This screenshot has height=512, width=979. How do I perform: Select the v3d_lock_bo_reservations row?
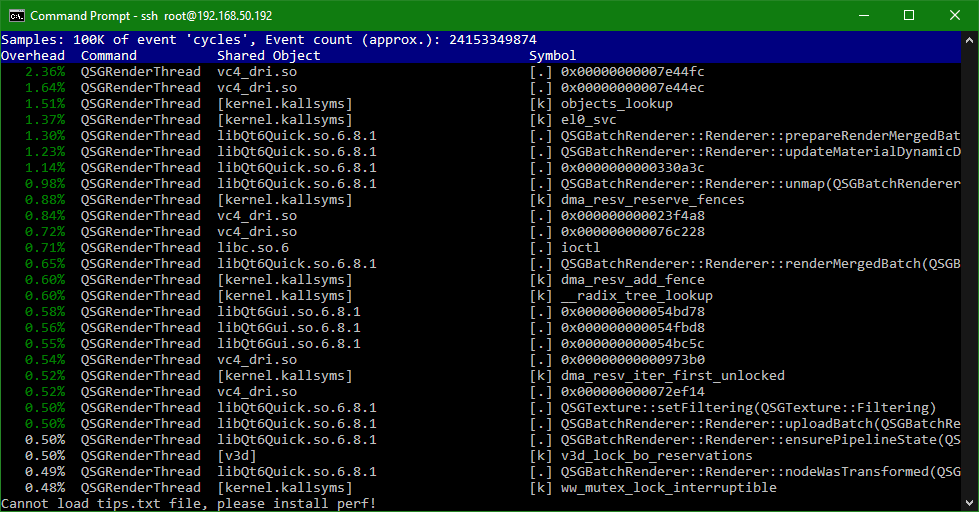pyautogui.click(x=481, y=456)
